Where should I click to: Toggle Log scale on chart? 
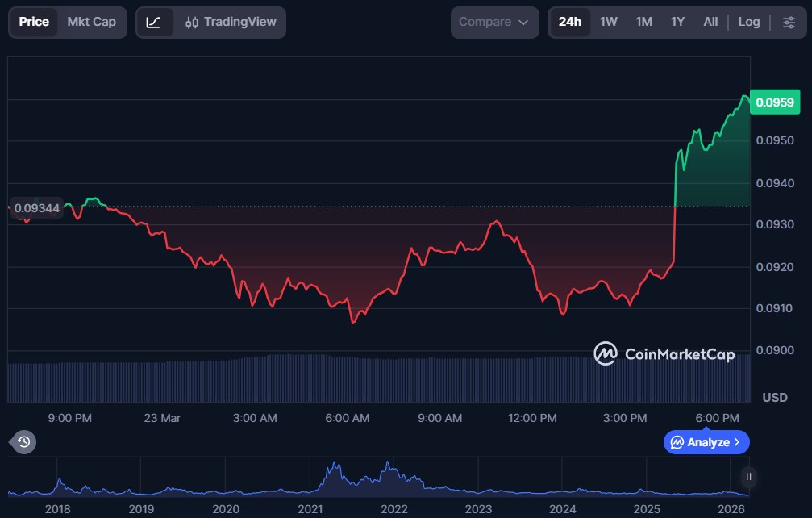tap(748, 22)
